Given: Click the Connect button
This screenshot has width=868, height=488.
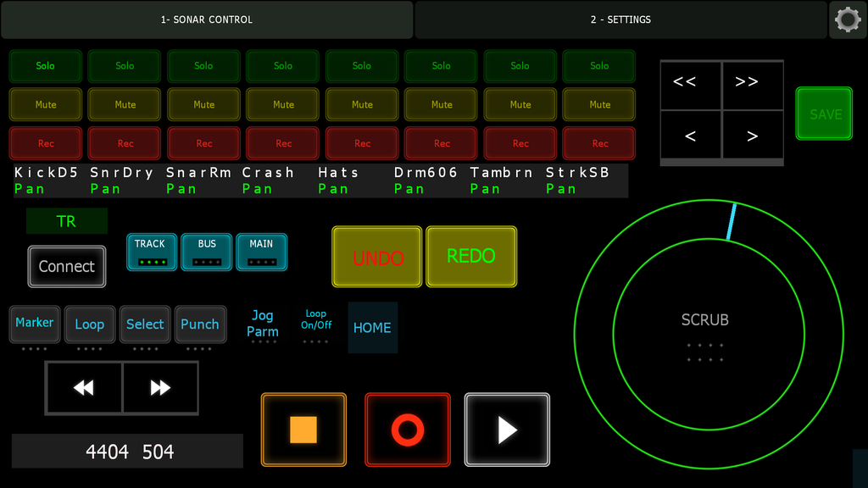Looking at the screenshot, I should tap(67, 267).
